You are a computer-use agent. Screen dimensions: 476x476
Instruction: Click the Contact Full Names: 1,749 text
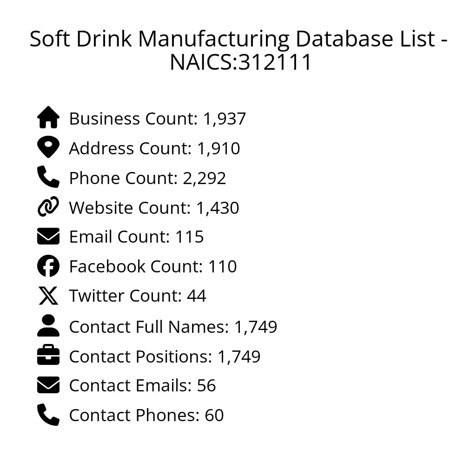click(x=173, y=327)
